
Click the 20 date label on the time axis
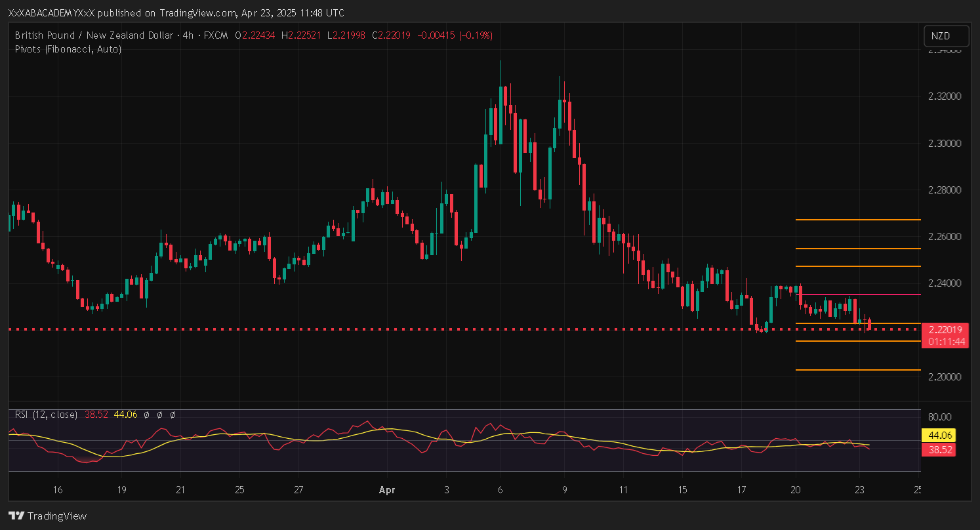(795, 489)
